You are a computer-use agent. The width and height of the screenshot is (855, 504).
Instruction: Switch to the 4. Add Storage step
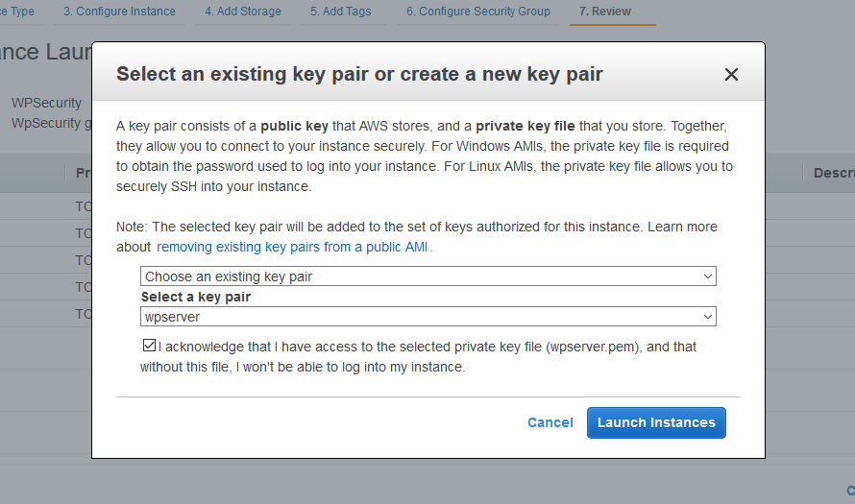coord(242,12)
